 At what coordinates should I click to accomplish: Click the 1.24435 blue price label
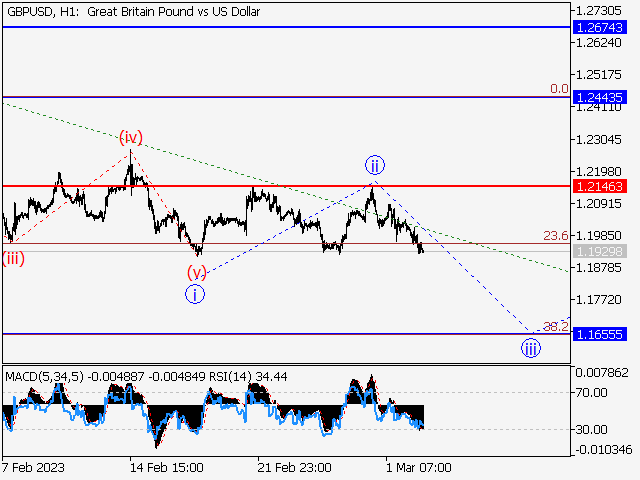point(600,98)
